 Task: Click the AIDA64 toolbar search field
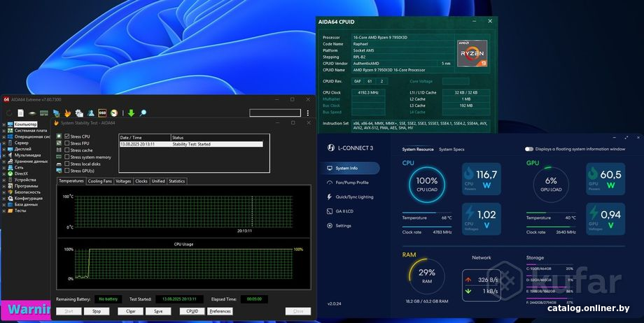(x=274, y=113)
